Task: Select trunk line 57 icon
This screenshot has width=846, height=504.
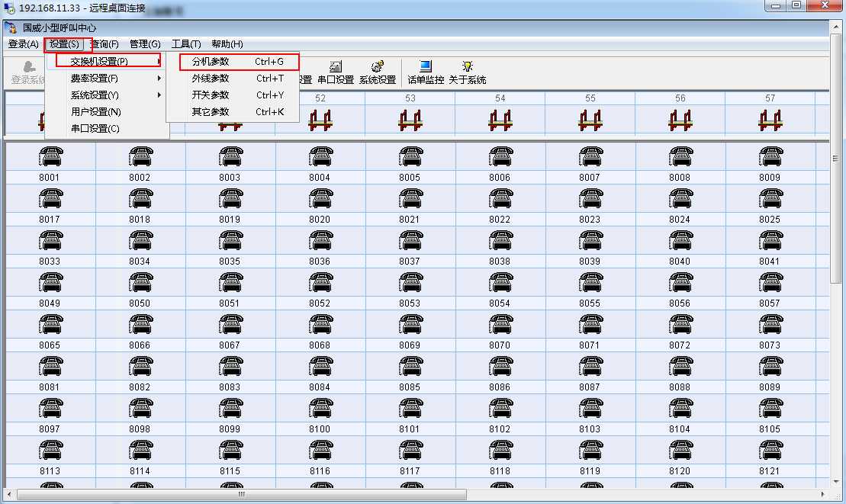Action: [x=770, y=120]
